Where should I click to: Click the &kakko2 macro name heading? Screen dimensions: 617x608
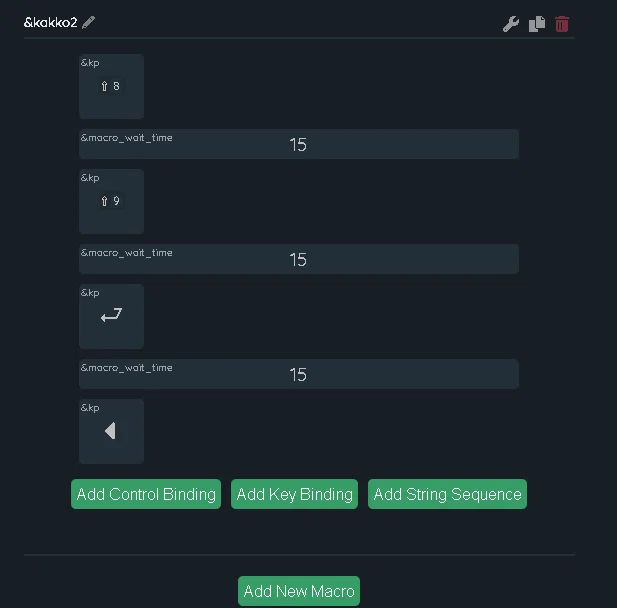click(x=50, y=22)
